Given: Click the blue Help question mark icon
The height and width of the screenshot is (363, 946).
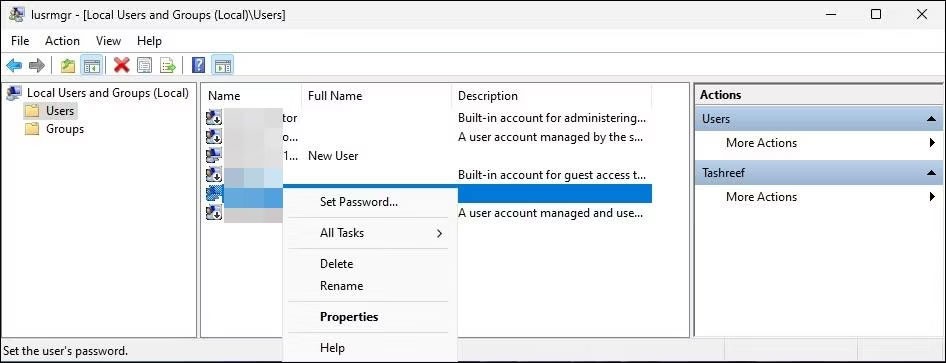Looking at the screenshot, I should [x=198, y=65].
